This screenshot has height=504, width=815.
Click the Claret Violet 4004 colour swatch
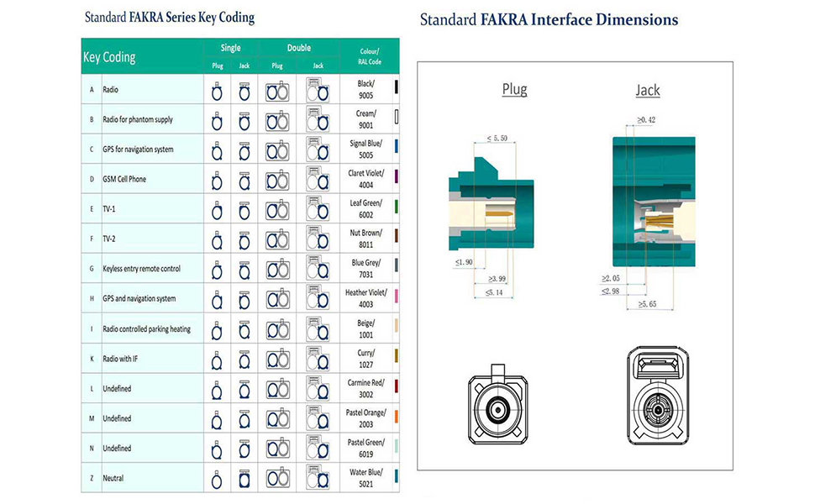click(x=397, y=176)
